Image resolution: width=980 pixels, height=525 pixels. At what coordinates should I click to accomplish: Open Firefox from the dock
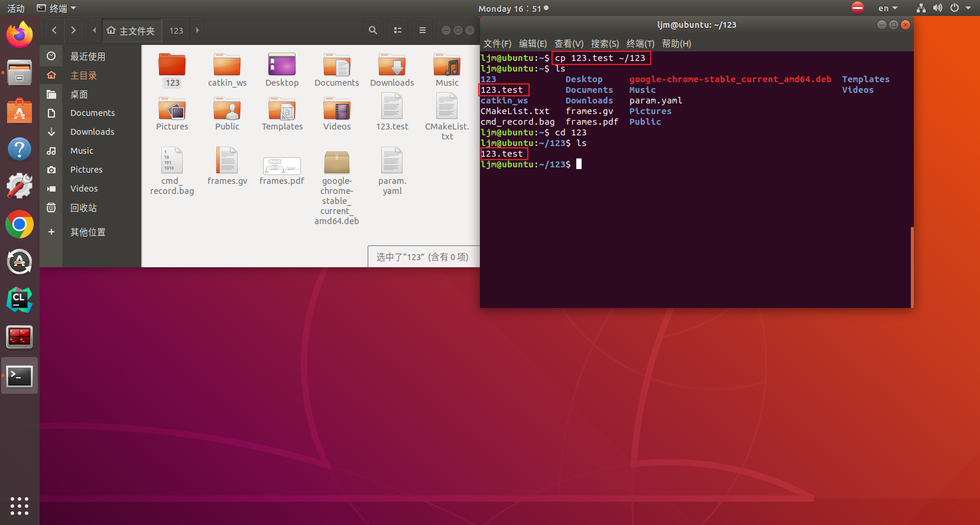[20, 34]
